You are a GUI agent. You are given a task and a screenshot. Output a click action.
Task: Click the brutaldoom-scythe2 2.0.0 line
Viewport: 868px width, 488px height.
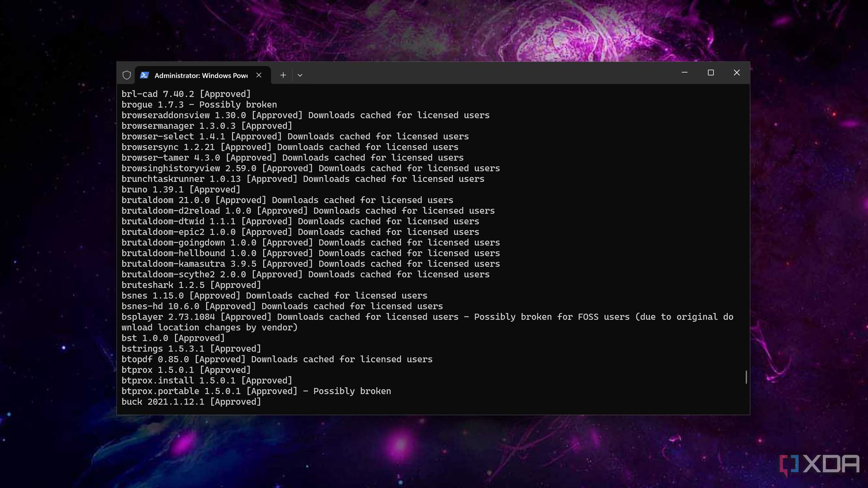[x=305, y=274]
